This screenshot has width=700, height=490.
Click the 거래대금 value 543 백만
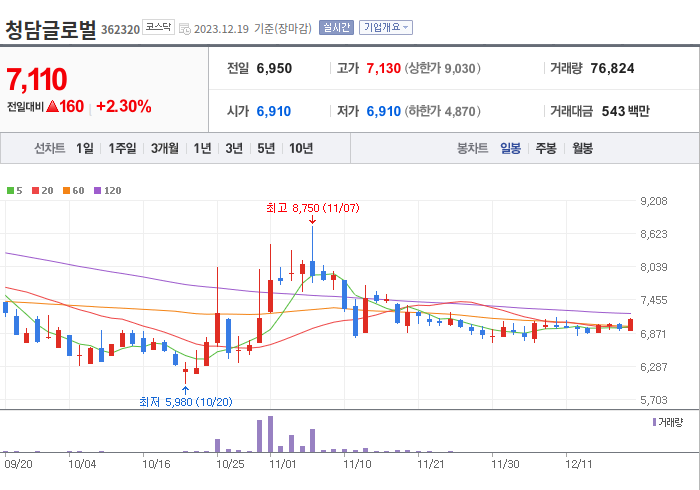pos(626,111)
